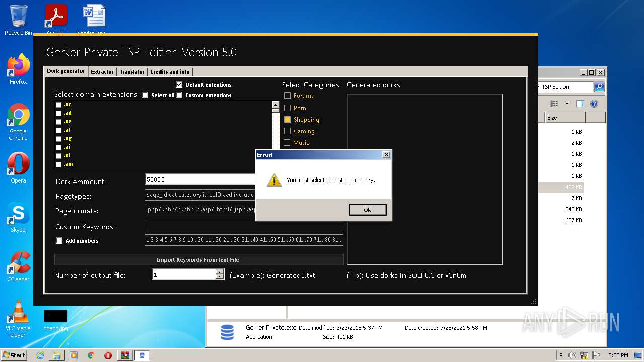Launch VLC media player from the desktop
The height and width of the screenshot is (362, 644).
pos(18,319)
